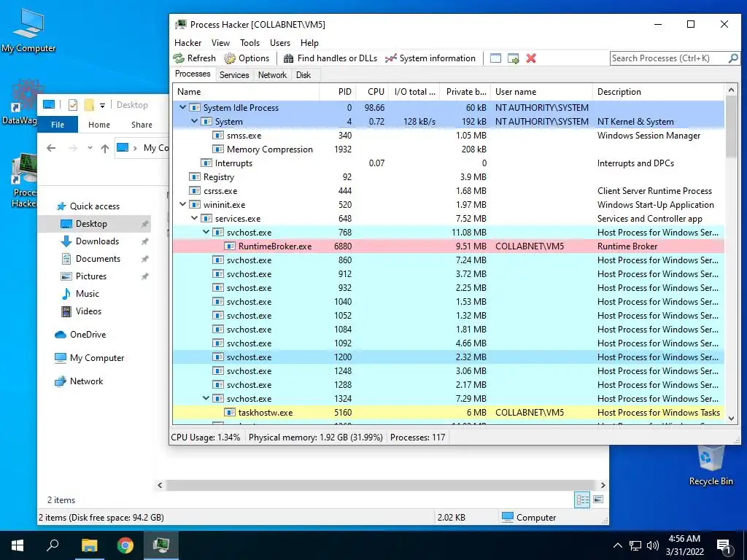The width and height of the screenshot is (747, 560).
Task: Open Downloads in Explorer sidebar
Action: (x=97, y=241)
